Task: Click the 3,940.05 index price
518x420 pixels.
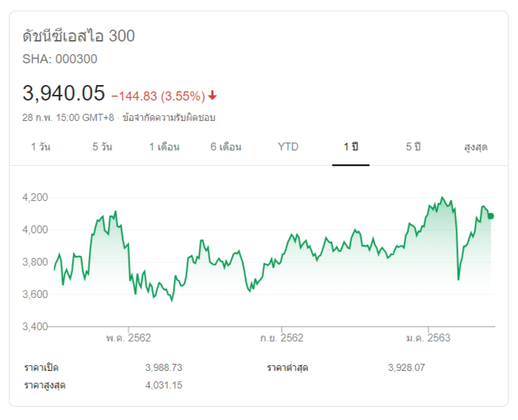Action: click(x=64, y=93)
